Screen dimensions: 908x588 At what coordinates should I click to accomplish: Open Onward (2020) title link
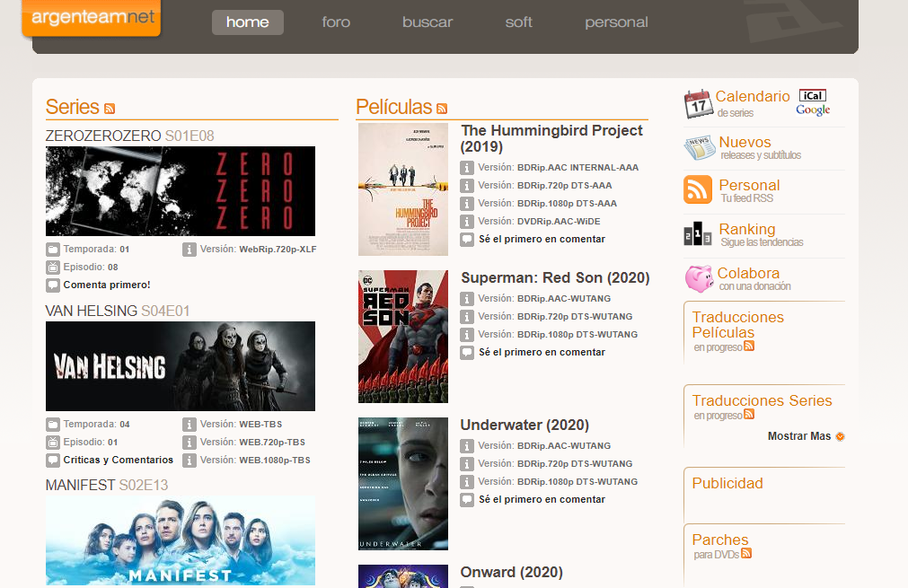tap(511, 573)
